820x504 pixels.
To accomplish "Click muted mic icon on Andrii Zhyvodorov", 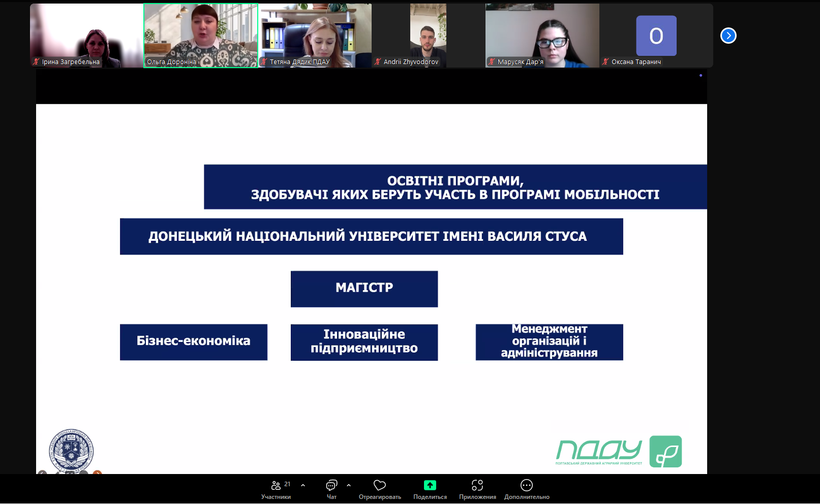I will (378, 62).
